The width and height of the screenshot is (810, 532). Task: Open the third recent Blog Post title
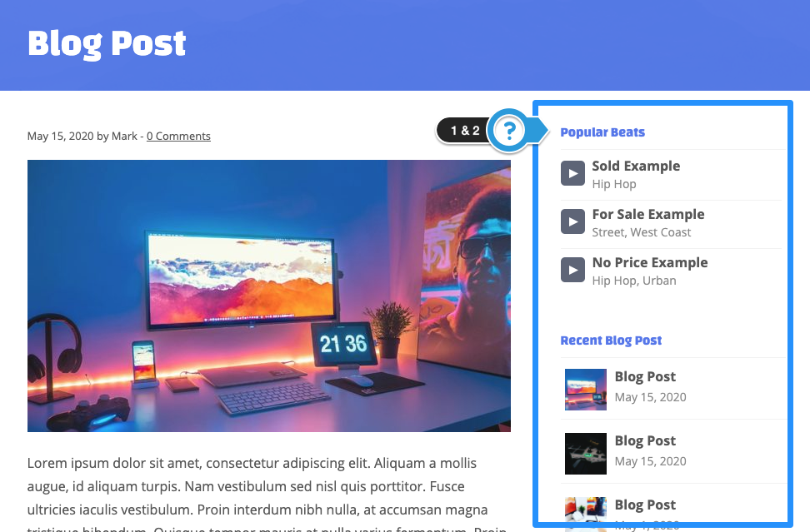pos(645,505)
